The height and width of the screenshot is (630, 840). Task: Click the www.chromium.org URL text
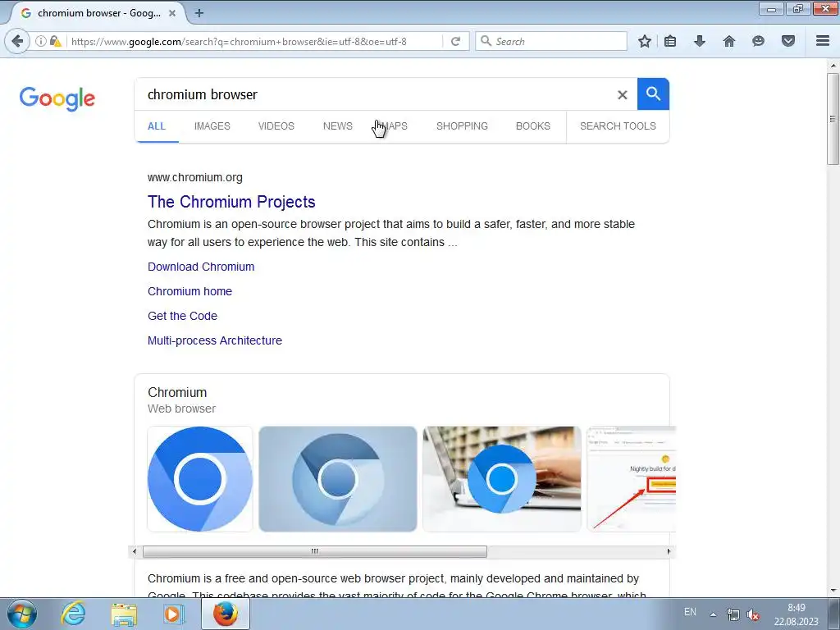(x=195, y=177)
